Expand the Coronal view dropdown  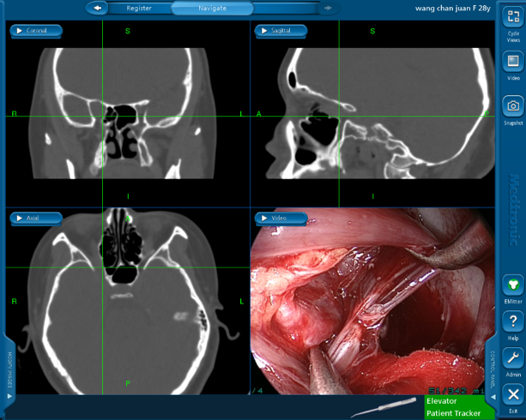tap(35, 31)
